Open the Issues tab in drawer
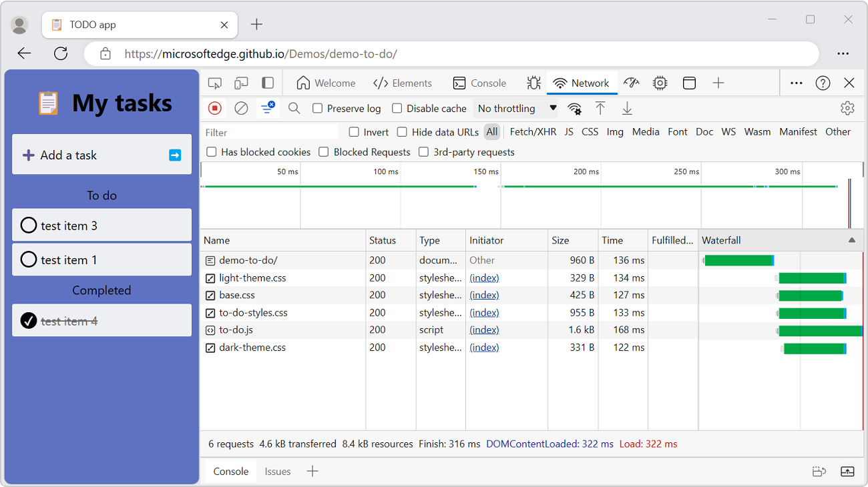The height and width of the screenshot is (487, 868). click(x=278, y=471)
